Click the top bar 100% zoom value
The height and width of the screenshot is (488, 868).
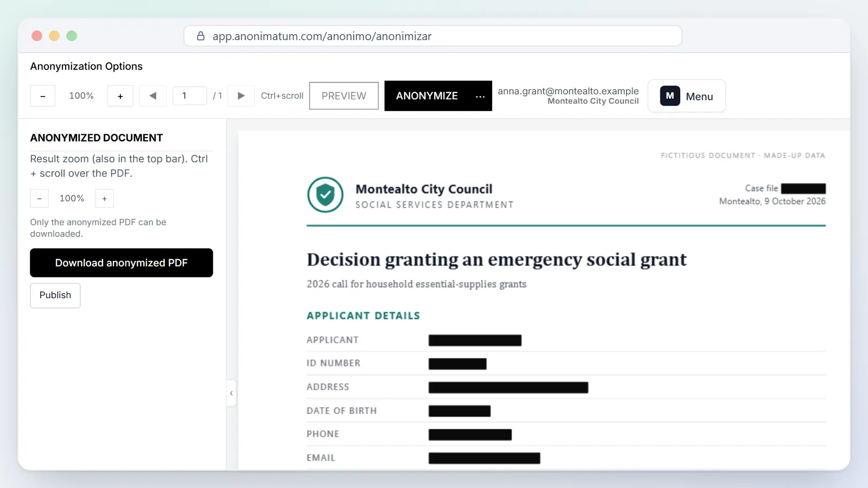[x=81, y=96]
